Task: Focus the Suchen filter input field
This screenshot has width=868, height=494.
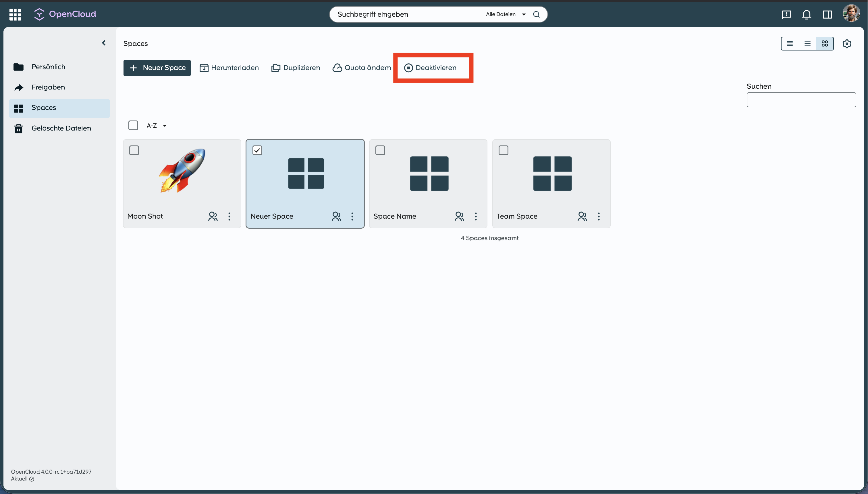Action: (801, 100)
